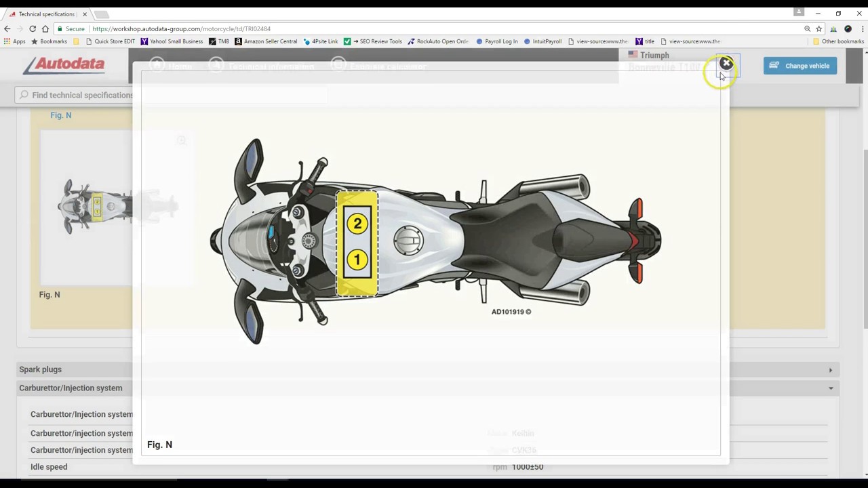868x488 pixels.
Task: Click the Chrome profile icon in title bar
Action: pos(799,12)
